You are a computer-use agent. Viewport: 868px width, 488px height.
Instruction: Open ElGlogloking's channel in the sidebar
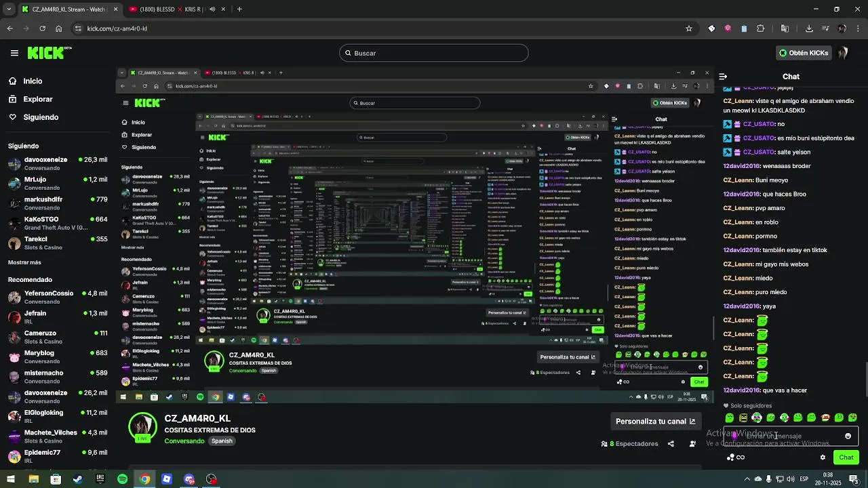[58, 417]
